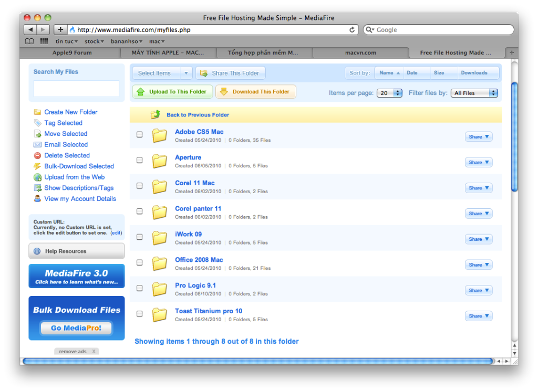Click the View my Account Details person icon

coord(37,199)
